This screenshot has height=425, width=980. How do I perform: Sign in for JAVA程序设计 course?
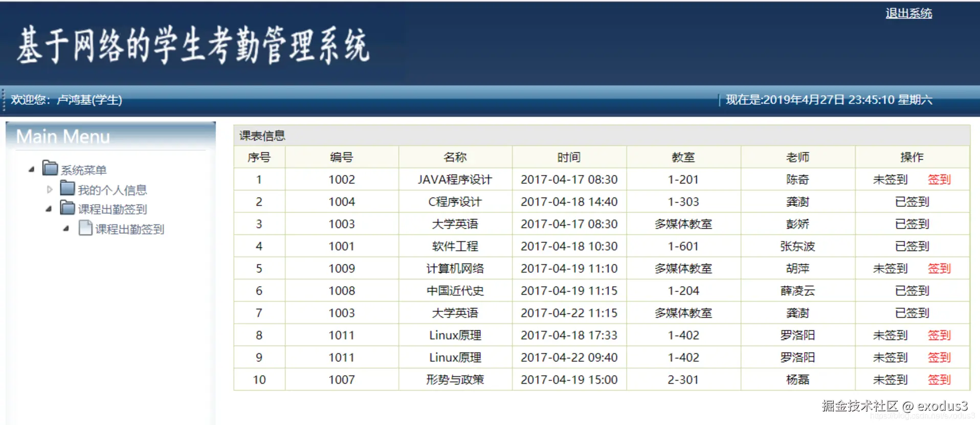[939, 180]
